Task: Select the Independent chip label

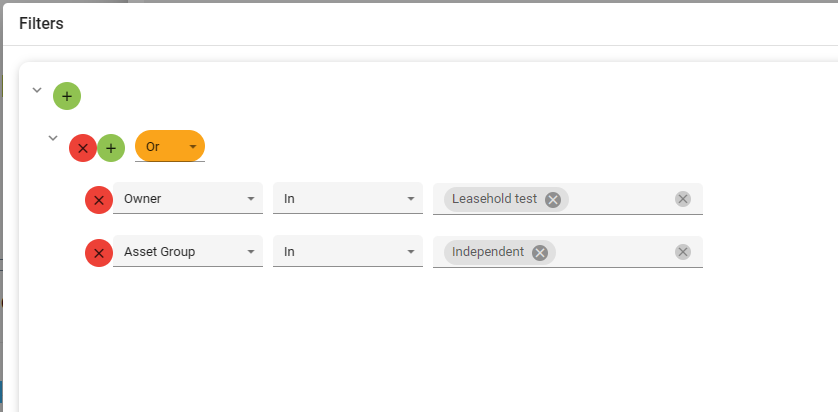Action: point(488,252)
